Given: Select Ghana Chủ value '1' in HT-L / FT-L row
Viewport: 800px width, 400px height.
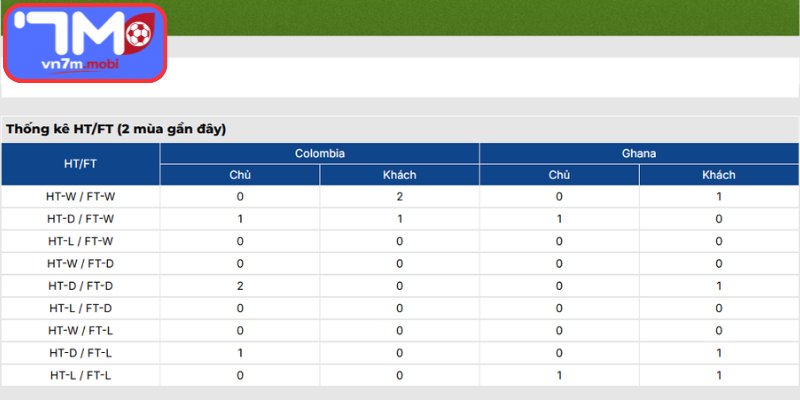Looking at the screenshot, I should (559, 376).
